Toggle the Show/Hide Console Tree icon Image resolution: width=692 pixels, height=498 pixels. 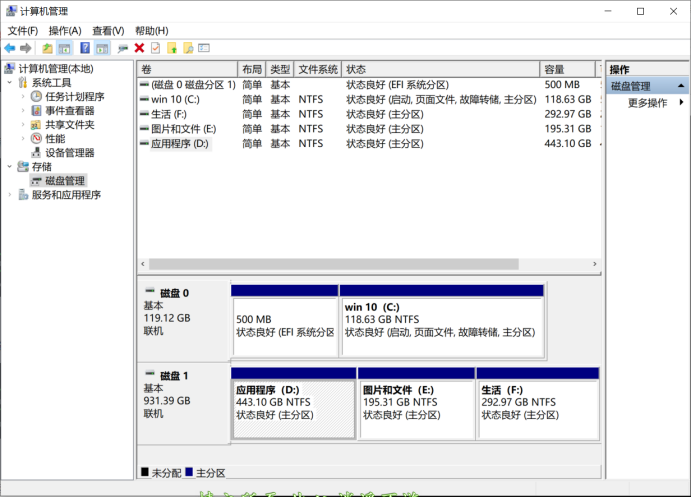[64, 48]
